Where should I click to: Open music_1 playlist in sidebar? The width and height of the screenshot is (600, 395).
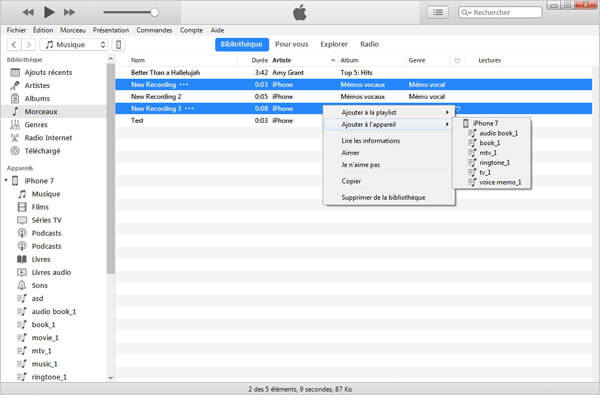coord(44,364)
